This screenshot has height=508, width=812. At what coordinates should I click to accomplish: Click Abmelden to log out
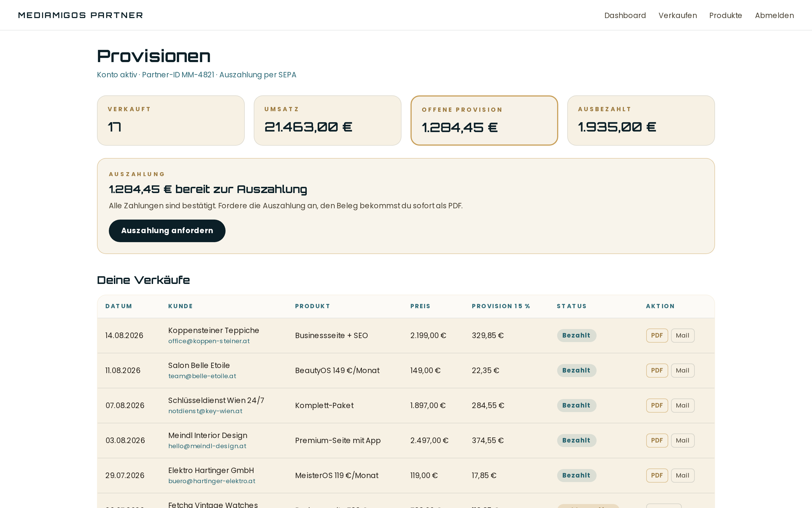click(774, 16)
